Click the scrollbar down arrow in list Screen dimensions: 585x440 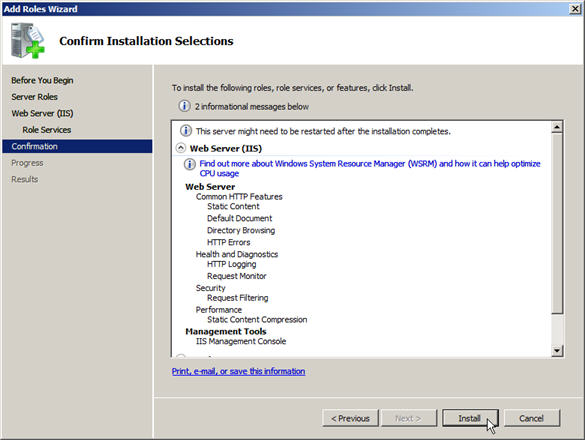point(557,350)
